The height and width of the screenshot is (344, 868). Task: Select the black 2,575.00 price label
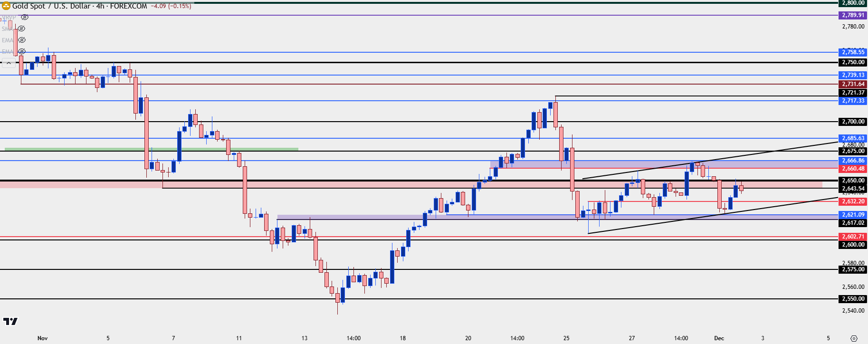coord(853,269)
